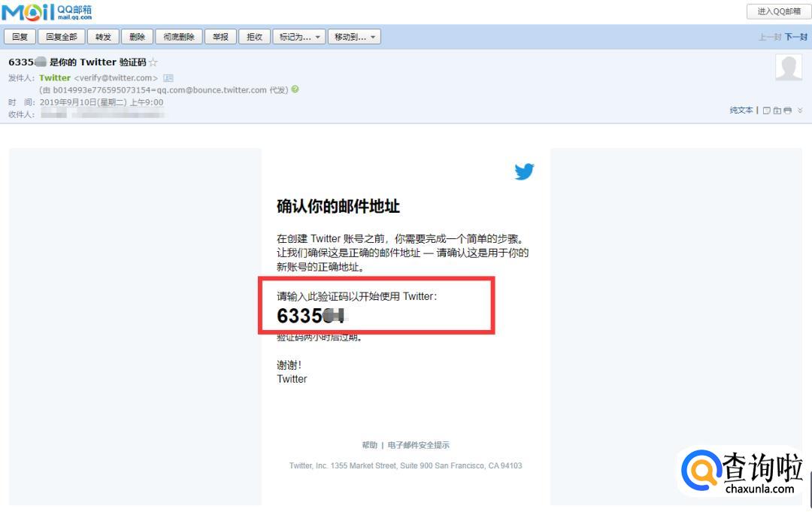Click the verify@twitter.com sender address
The height and width of the screenshot is (512, 812).
tap(116, 78)
